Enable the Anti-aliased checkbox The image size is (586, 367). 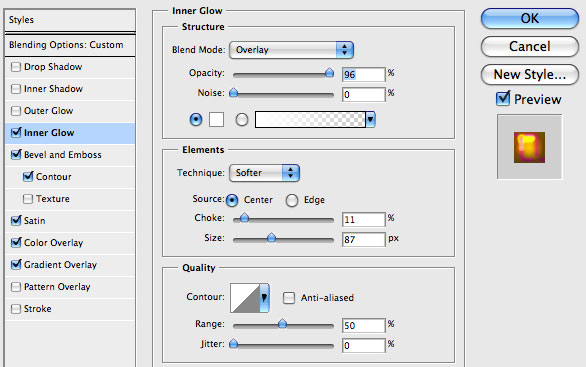[x=289, y=298]
